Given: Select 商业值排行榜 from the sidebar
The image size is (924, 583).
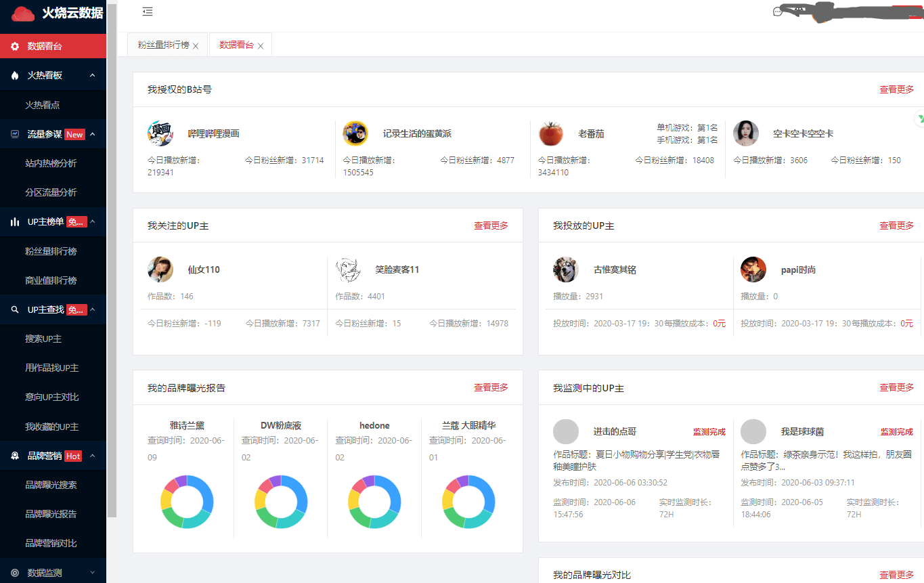Looking at the screenshot, I should (51, 280).
